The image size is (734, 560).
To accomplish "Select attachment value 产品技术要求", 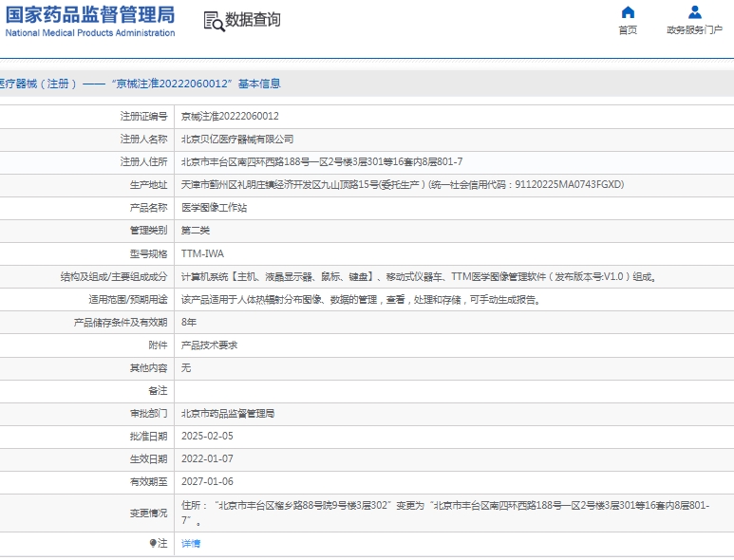I will (x=209, y=345).
